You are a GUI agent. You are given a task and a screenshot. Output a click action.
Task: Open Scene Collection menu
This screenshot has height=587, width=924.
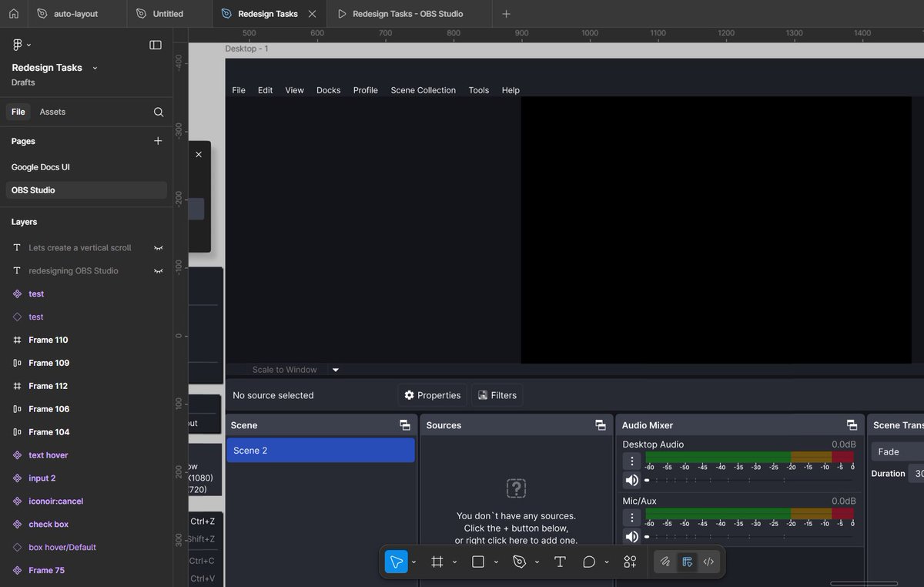pos(423,90)
